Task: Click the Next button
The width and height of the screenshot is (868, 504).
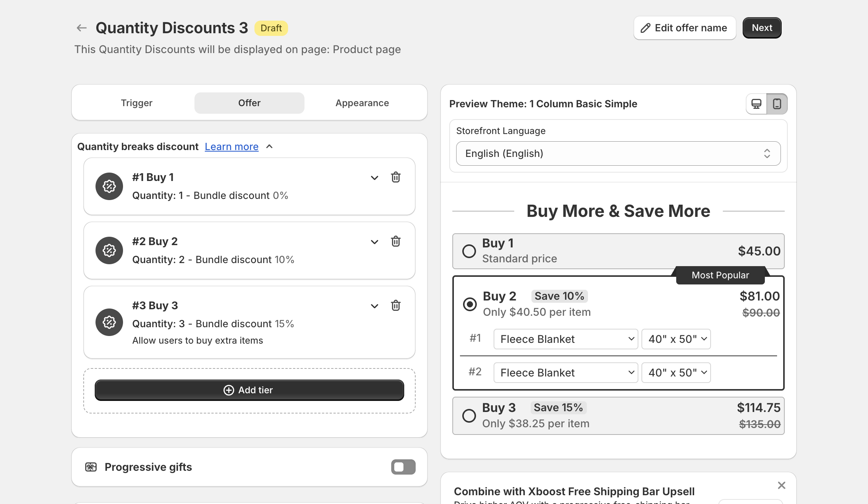Action: click(762, 28)
